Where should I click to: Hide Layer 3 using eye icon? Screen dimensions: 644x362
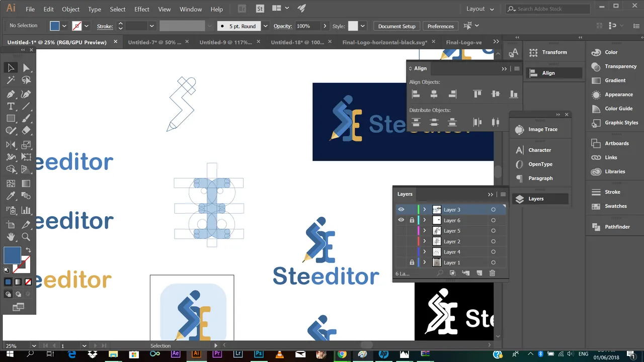click(401, 210)
